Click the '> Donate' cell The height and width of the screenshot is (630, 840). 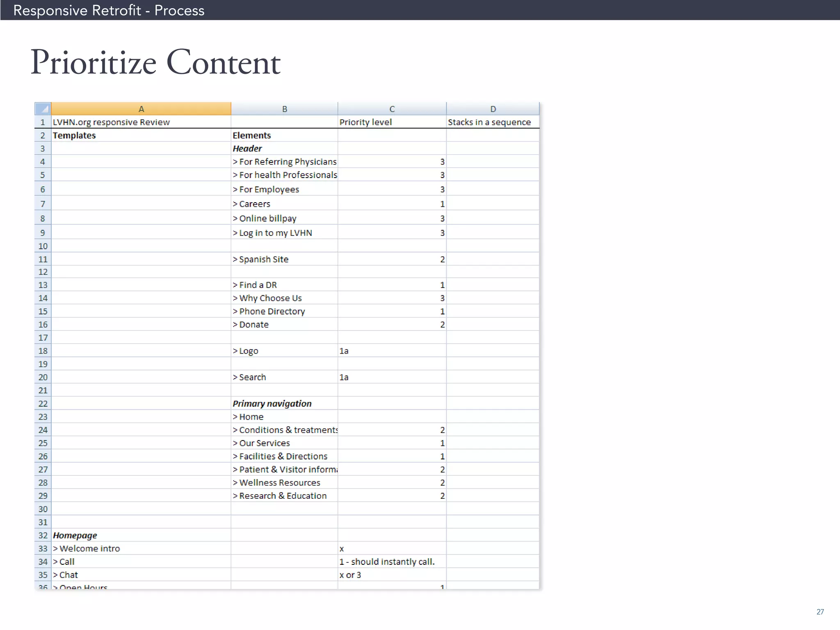(x=284, y=324)
